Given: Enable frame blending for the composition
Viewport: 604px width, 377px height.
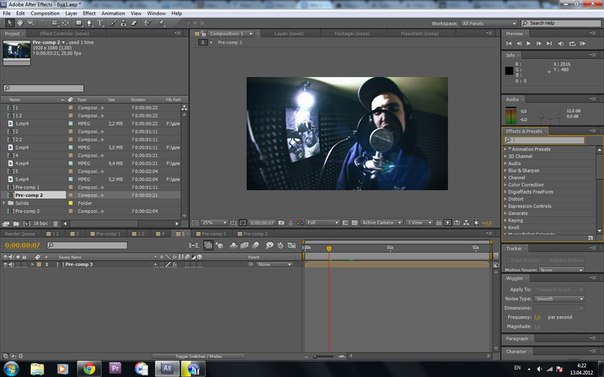Looking at the screenshot, I should click(244, 245).
